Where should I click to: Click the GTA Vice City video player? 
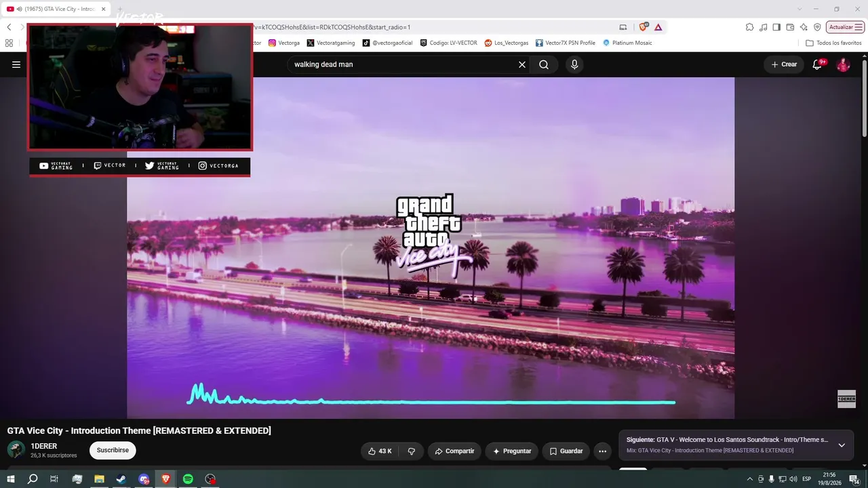431,248
